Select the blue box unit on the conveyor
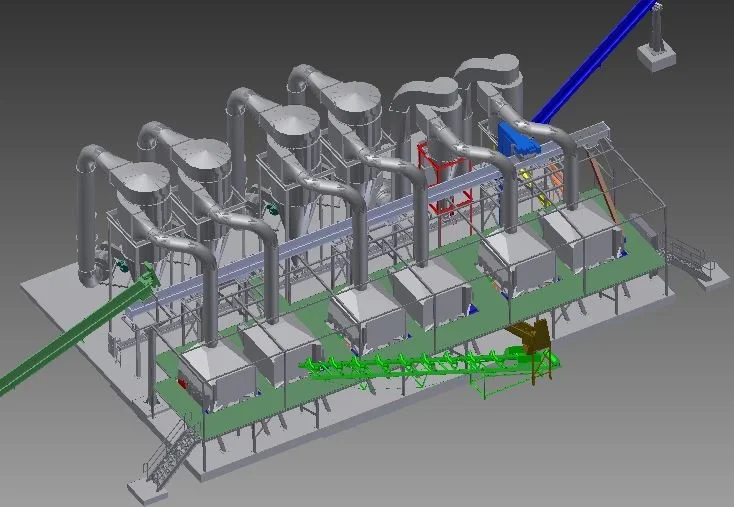This screenshot has width=734, height=507. pos(517,139)
